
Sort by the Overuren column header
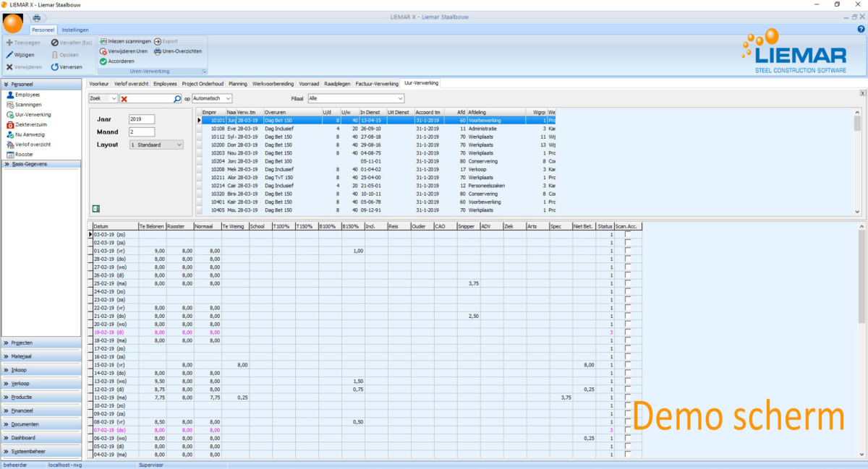point(292,112)
